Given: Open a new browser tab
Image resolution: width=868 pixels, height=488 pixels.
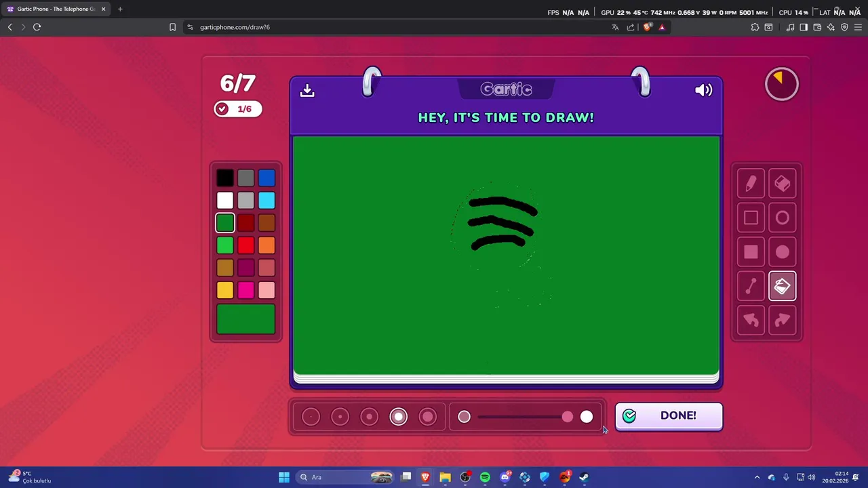Looking at the screenshot, I should click(x=120, y=9).
